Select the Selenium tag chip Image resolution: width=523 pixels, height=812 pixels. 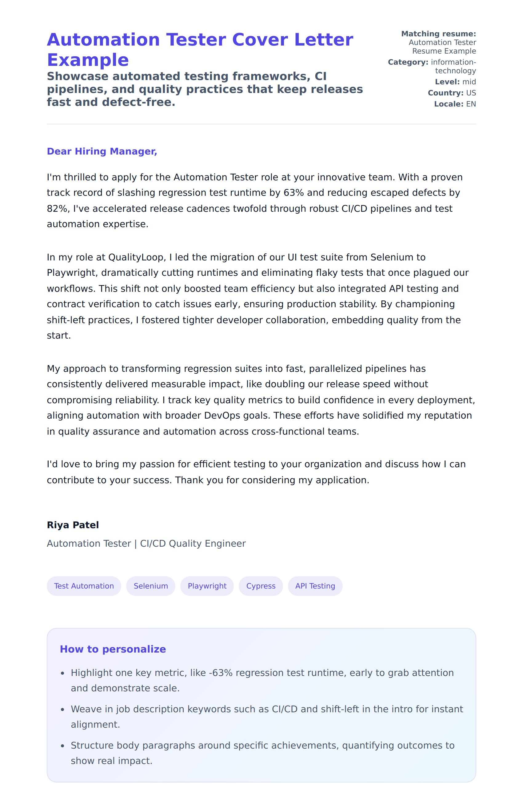point(151,586)
